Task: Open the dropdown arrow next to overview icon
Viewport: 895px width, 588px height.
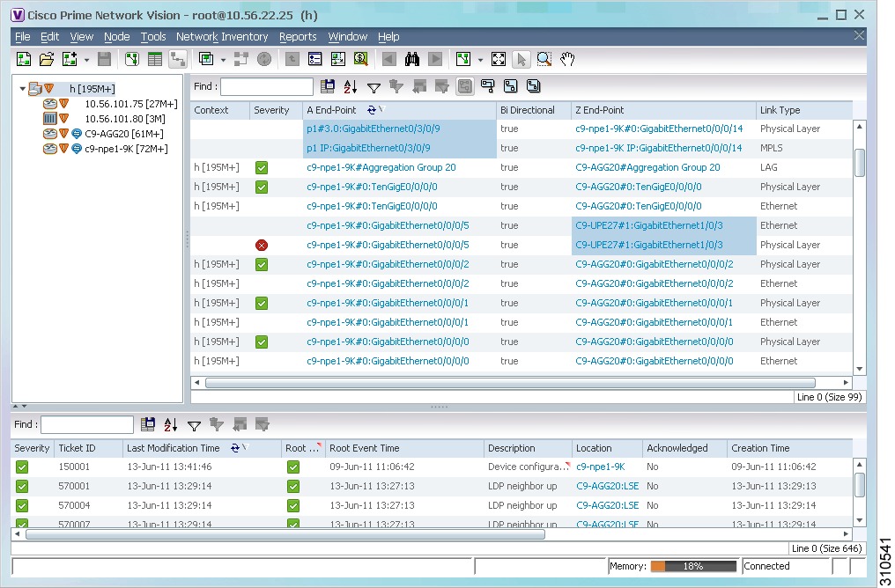Action: point(223,59)
